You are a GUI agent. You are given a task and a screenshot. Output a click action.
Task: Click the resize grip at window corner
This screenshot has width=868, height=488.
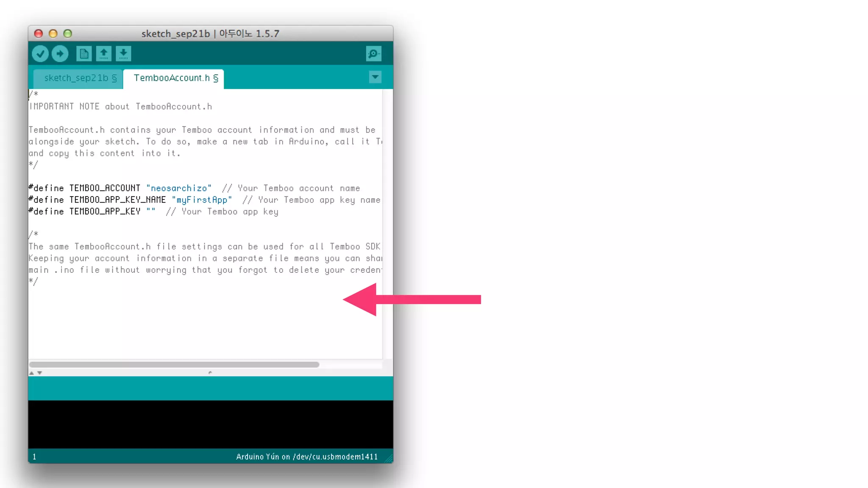coord(389,459)
